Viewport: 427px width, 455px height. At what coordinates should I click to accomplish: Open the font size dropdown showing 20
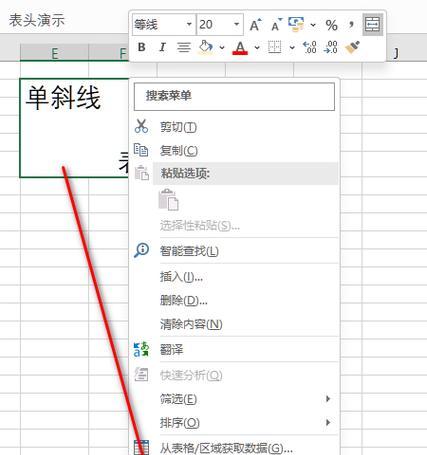coord(236,24)
